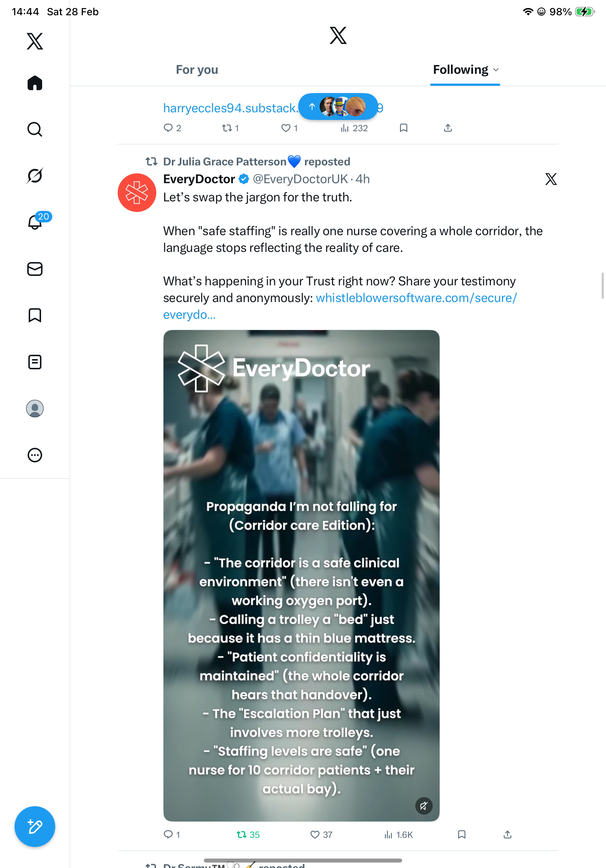Open Lists icon in sidebar

click(x=35, y=362)
